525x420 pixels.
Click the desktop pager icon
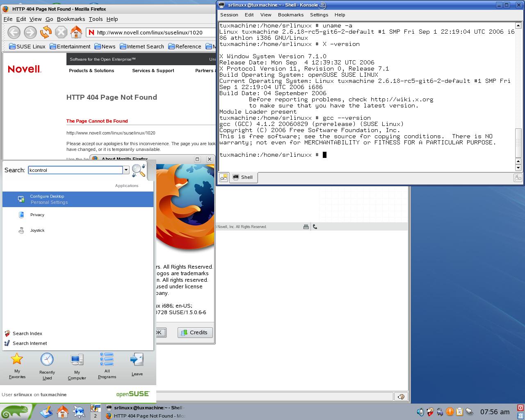pyautogui.click(x=95, y=411)
